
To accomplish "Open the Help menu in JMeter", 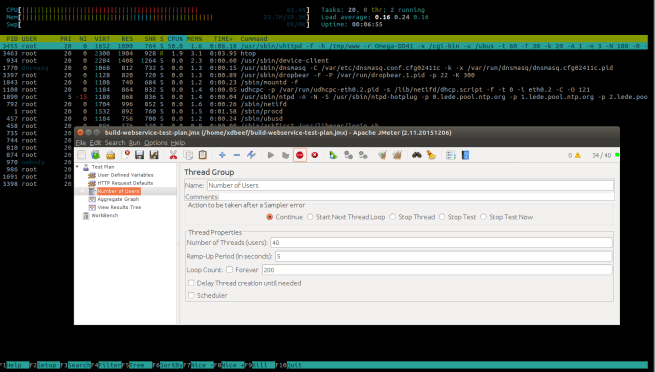I will (178, 143).
